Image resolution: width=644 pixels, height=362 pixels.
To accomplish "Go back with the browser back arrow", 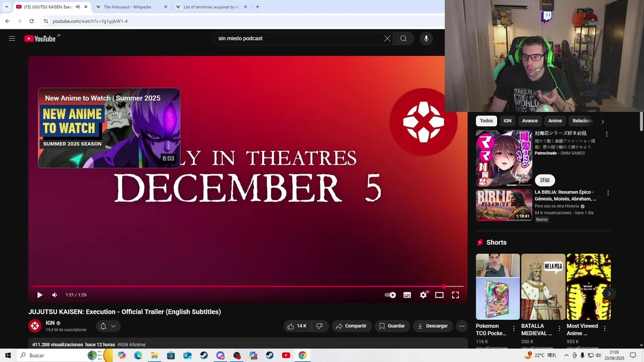I will point(7,21).
